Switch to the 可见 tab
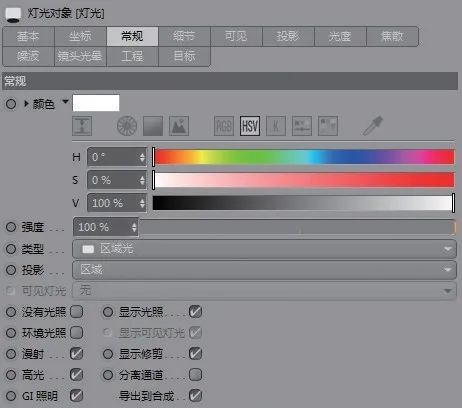 tap(236, 36)
